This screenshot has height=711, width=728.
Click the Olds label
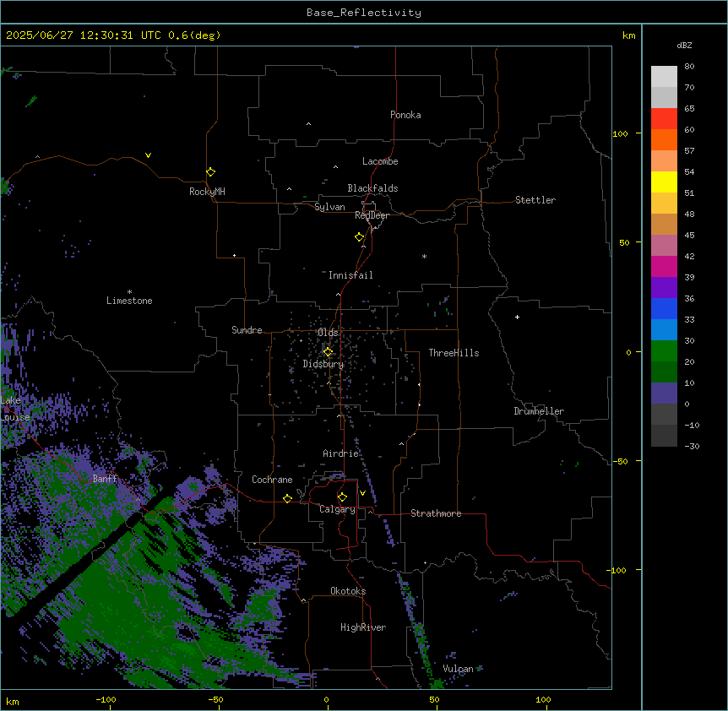[x=328, y=333]
